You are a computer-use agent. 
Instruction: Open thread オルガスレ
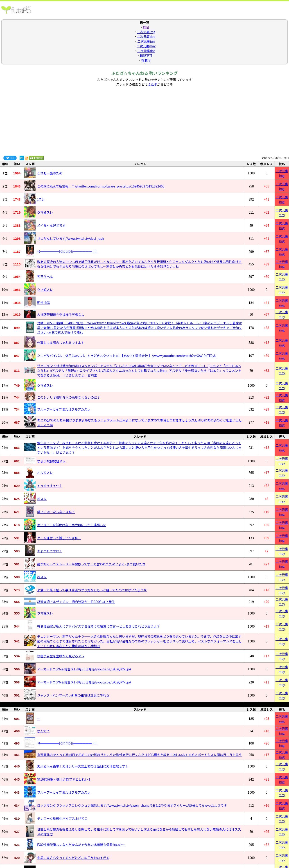[x=45, y=473]
